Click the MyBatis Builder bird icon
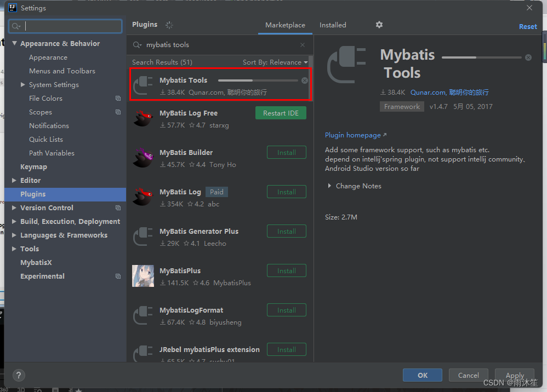Screen dimensions: 547x392 (143, 158)
